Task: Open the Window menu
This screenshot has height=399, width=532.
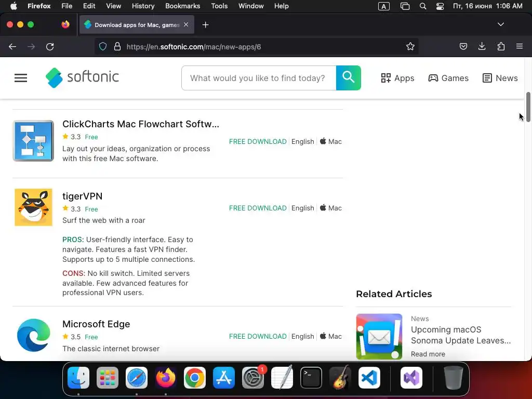Action: (x=251, y=6)
